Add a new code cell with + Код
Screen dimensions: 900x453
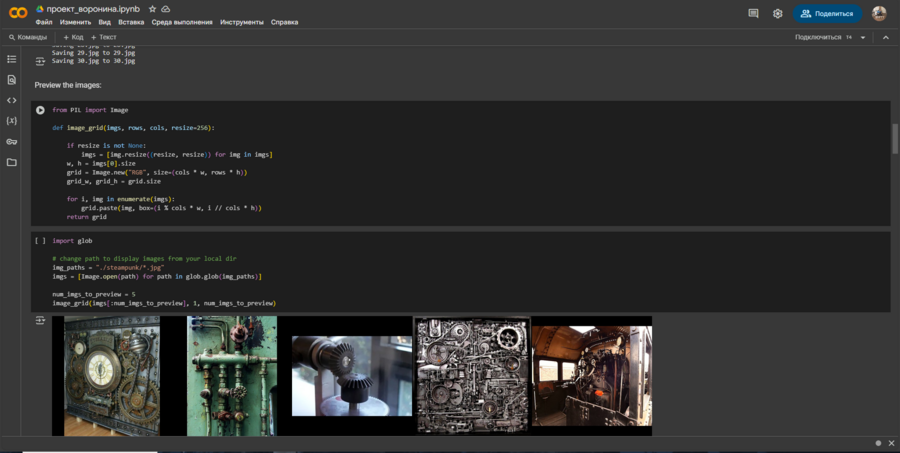pyautogui.click(x=73, y=37)
